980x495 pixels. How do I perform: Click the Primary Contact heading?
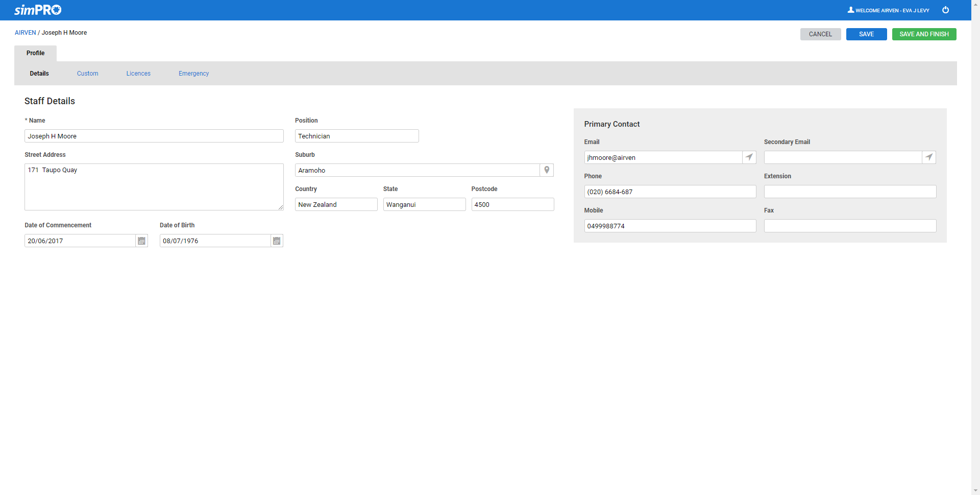[x=612, y=124]
